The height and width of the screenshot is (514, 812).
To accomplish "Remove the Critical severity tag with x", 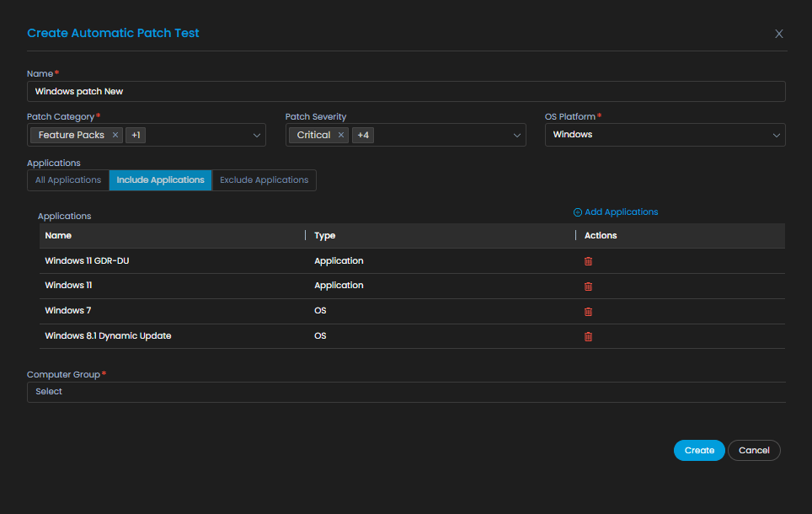I will tap(341, 135).
